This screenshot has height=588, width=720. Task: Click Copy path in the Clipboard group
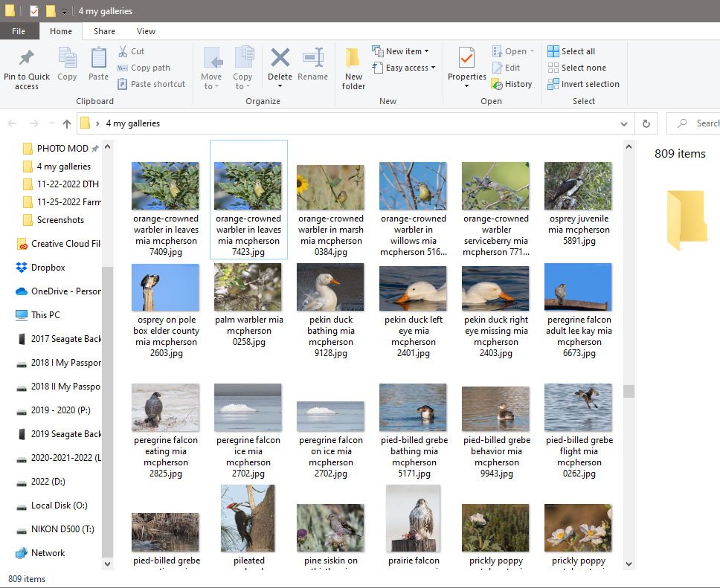(x=144, y=68)
